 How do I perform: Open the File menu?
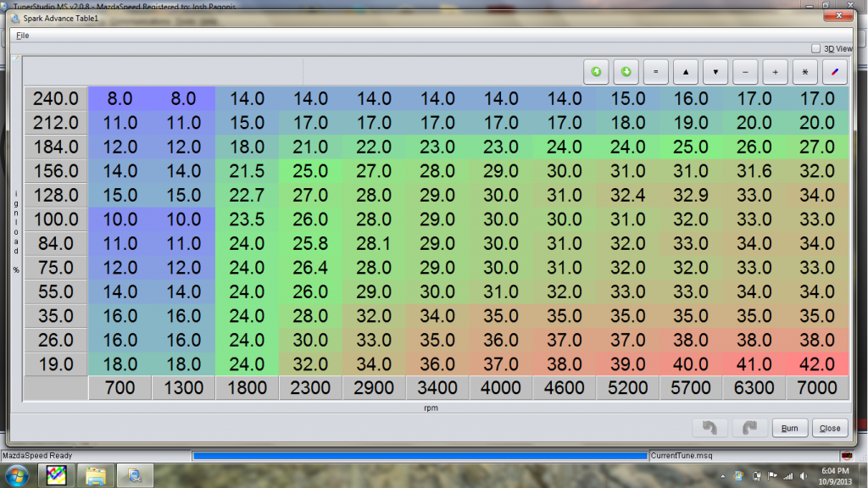click(x=22, y=36)
